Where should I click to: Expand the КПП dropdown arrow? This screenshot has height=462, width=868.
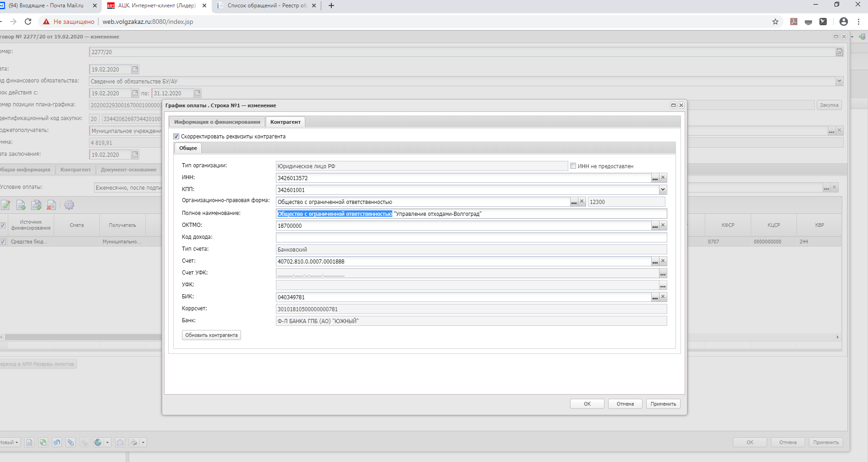pos(663,190)
